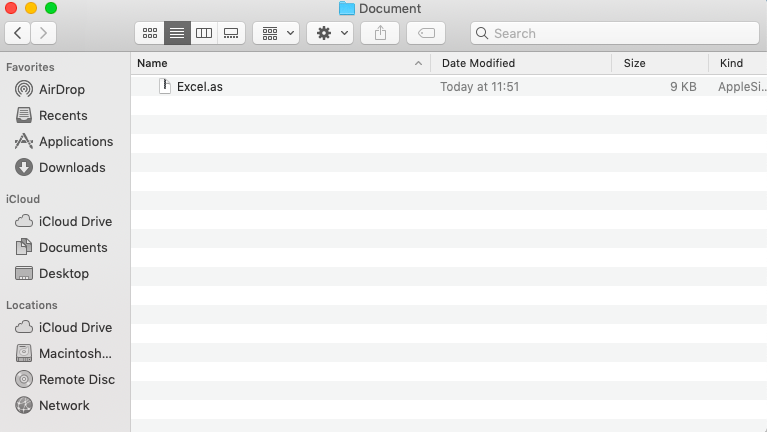This screenshot has height=432, width=767.
Task: Open Remote Disc in the sidebar
Action: point(77,379)
